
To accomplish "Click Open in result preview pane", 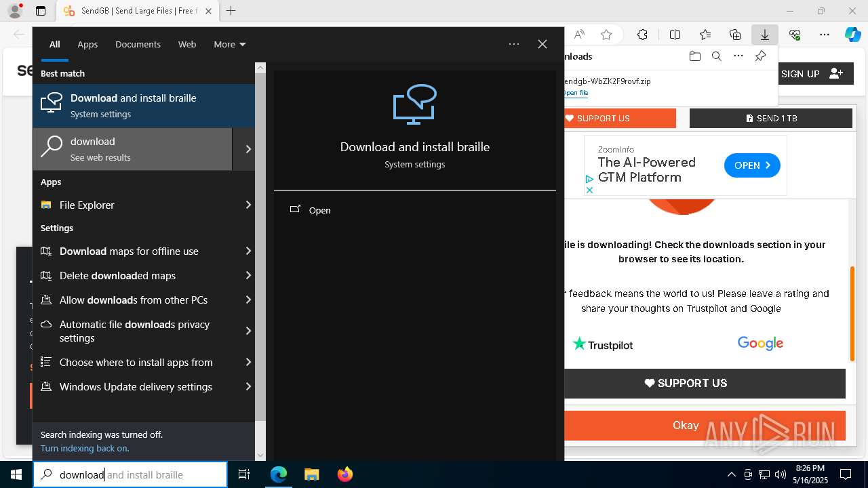I will [319, 210].
